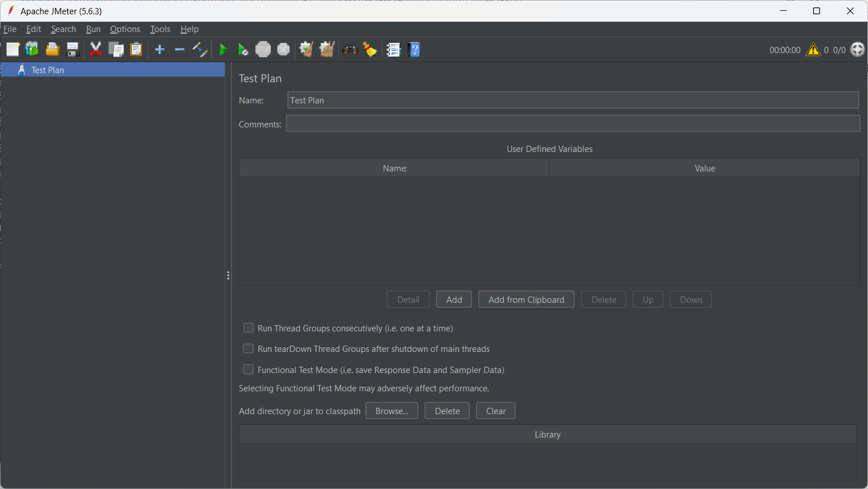Open the File menu
Screen dimensions: 868x489
pos(10,29)
